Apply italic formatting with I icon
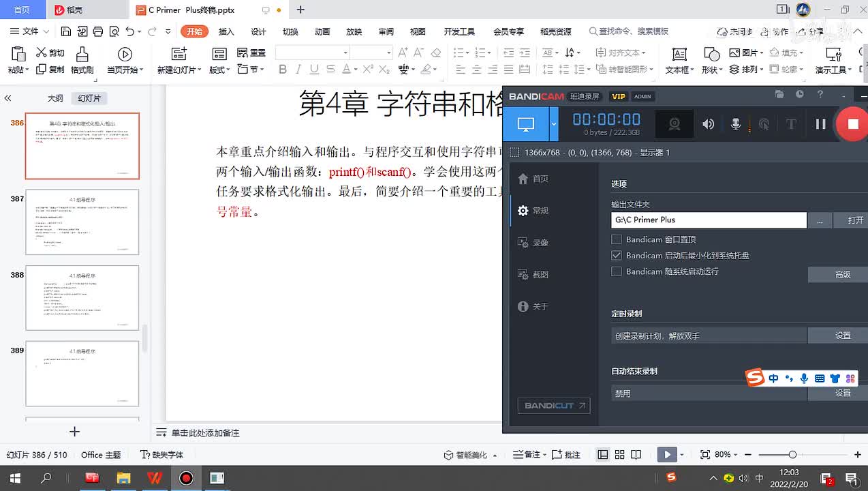This screenshot has width=868, height=491. click(x=298, y=69)
